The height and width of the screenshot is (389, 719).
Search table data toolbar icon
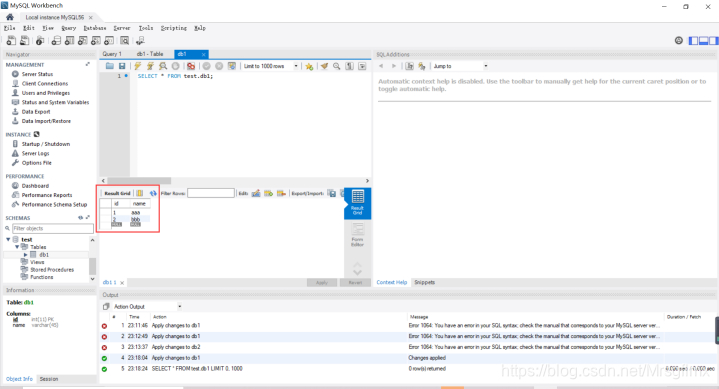[x=125, y=41]
